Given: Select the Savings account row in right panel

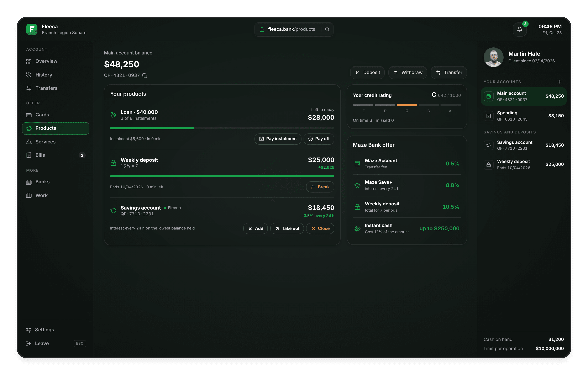Looking at the screenshot, I should [x=524, y=145].
